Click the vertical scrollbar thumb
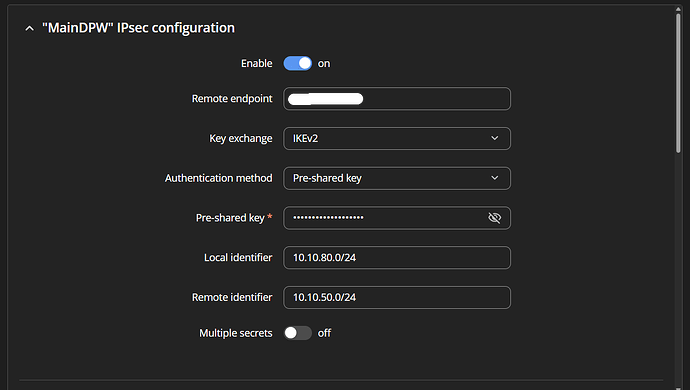690x390 pixels. coord(678,83)
